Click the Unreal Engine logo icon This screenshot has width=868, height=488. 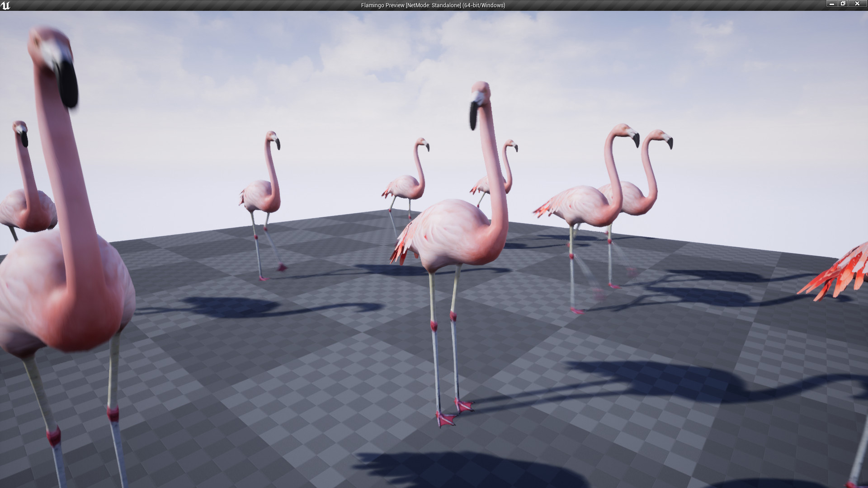tap(6, 5)
